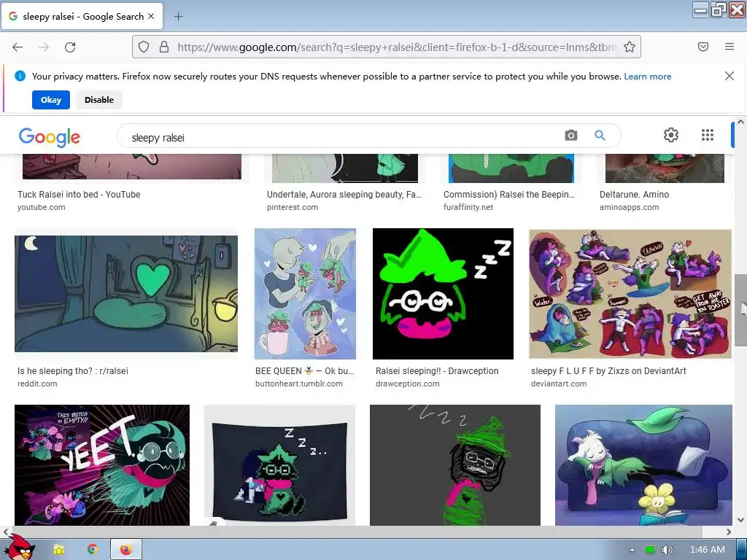Open the Save to Pocket icon
This screenshot has height=560, width=747.
(x=703, y=47)
